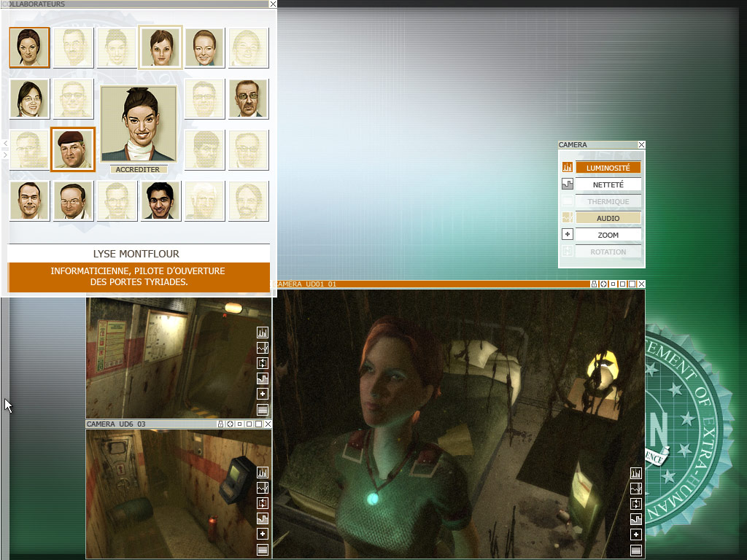Viewport: 747px width, 560px height.
Task: Toggle the AUDIO camera option
Action: 608,218
